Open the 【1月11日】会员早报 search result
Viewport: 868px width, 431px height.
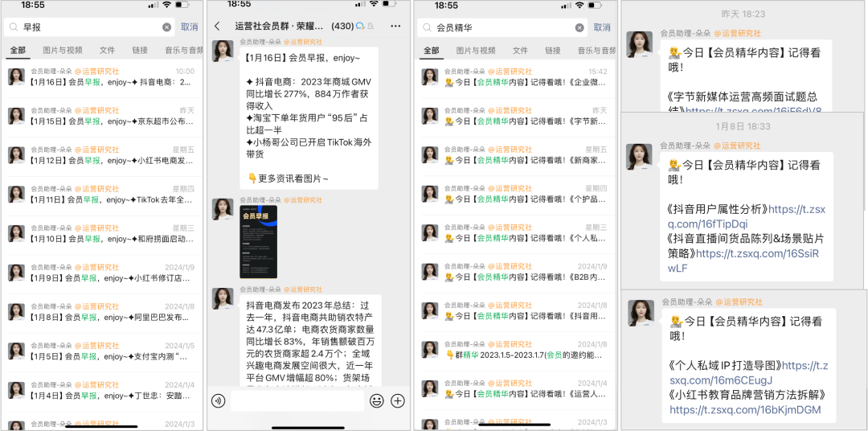102,195
